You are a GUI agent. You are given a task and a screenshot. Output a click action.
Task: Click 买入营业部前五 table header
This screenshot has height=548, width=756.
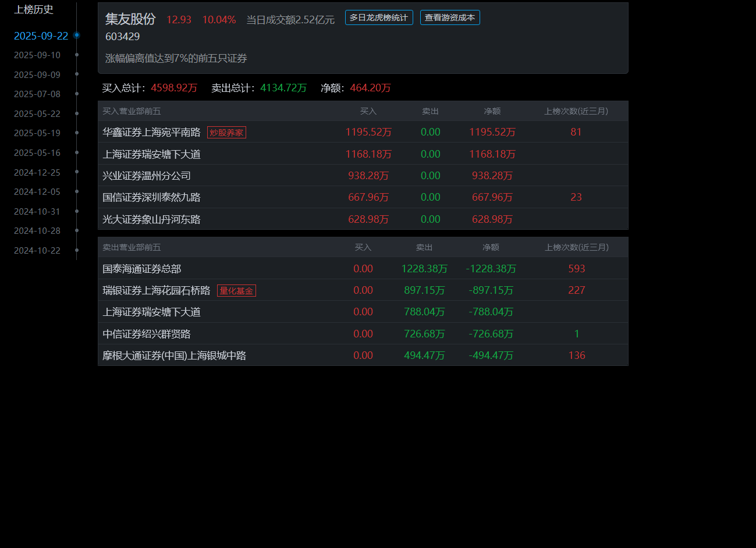coord(132,111)
